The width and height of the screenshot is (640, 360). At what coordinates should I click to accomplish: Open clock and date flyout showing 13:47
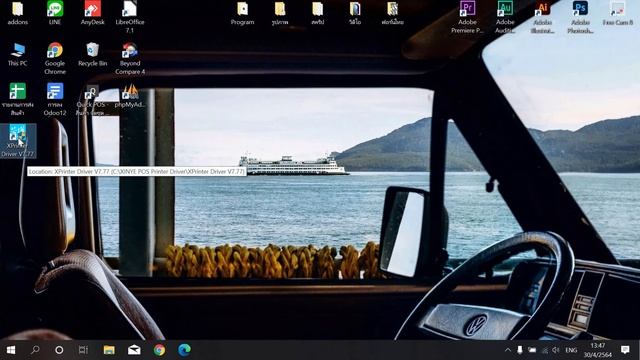coord(598,350)
